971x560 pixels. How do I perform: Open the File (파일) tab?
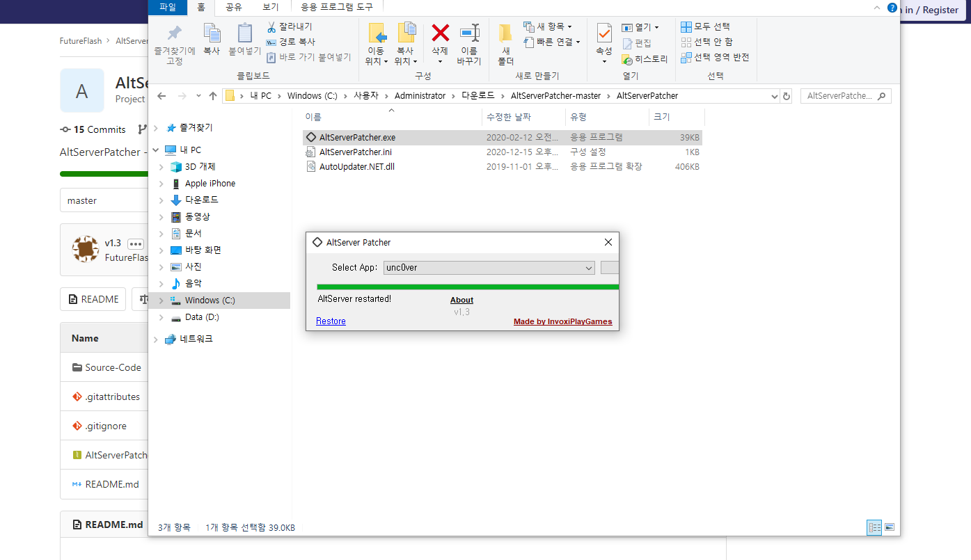pyautogui.click(x=168, y=8)
